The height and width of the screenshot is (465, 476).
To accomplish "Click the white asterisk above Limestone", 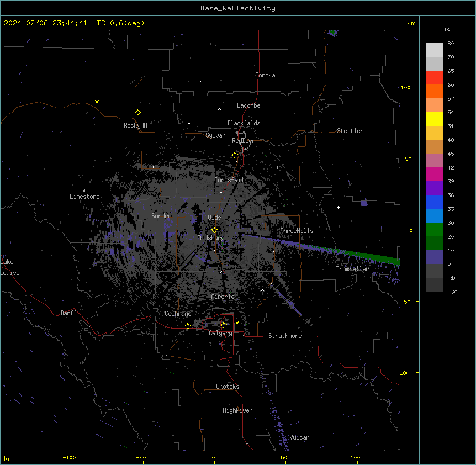I will click(84, 191).
